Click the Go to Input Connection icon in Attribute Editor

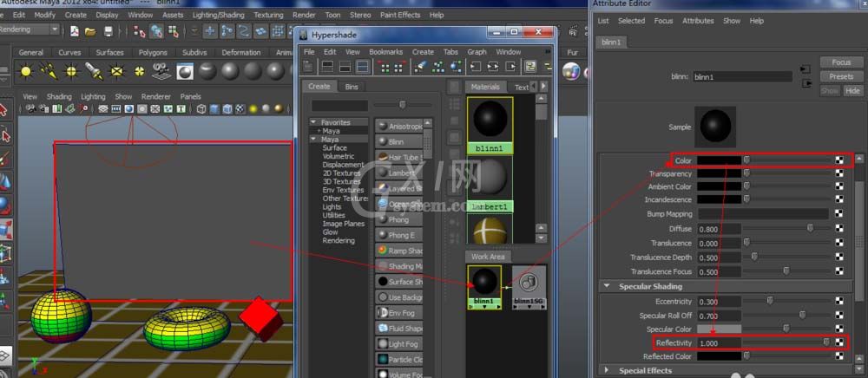click(x=806, y=69)
